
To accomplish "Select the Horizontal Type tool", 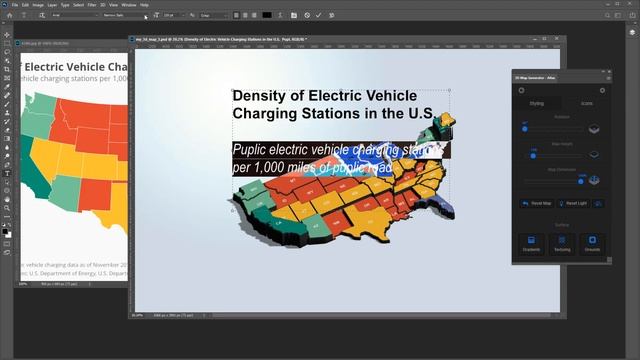I will [x=7, y=173].
